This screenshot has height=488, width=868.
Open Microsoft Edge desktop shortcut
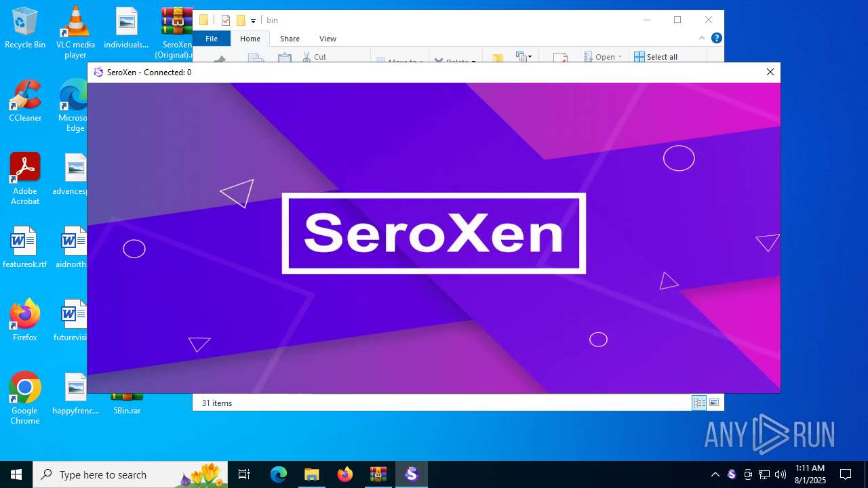point(73,106)
